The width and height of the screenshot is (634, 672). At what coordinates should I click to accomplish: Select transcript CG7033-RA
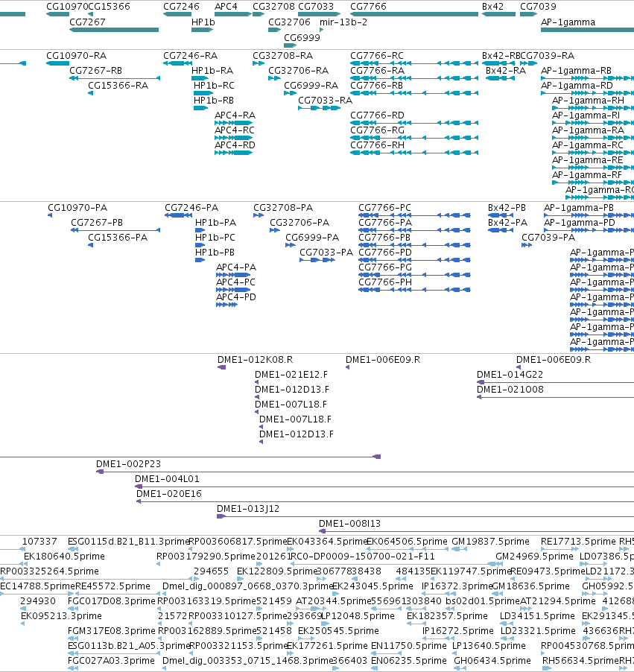pos(326,101)
